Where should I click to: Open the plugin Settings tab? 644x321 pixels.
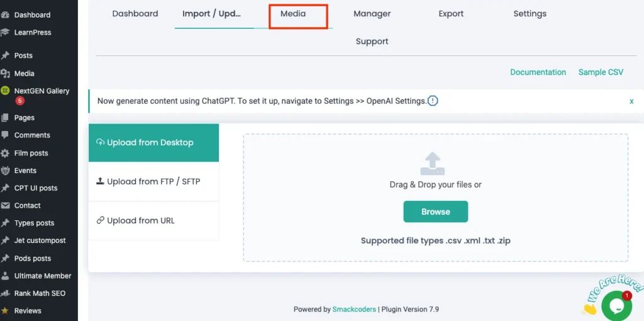(530, 14)
